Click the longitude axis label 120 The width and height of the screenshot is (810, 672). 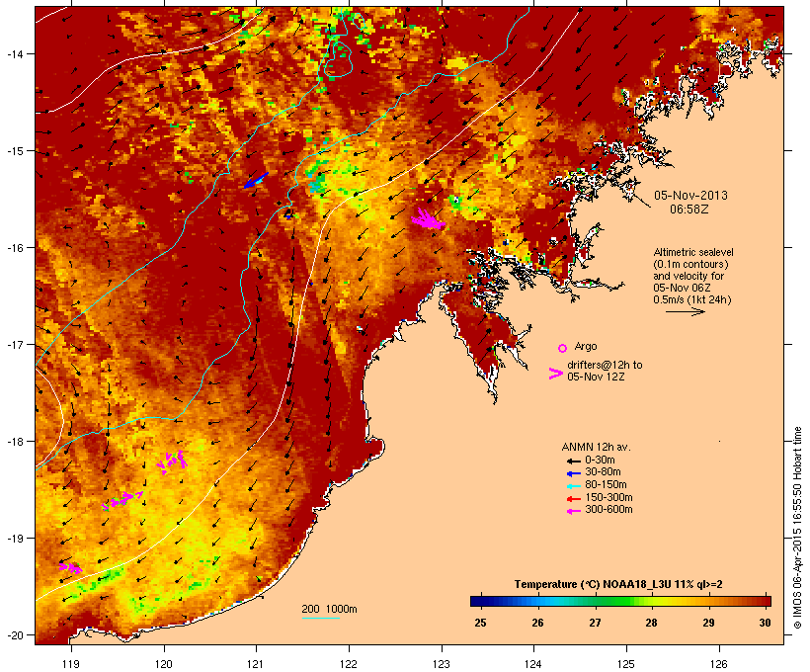tap(164, 664)
